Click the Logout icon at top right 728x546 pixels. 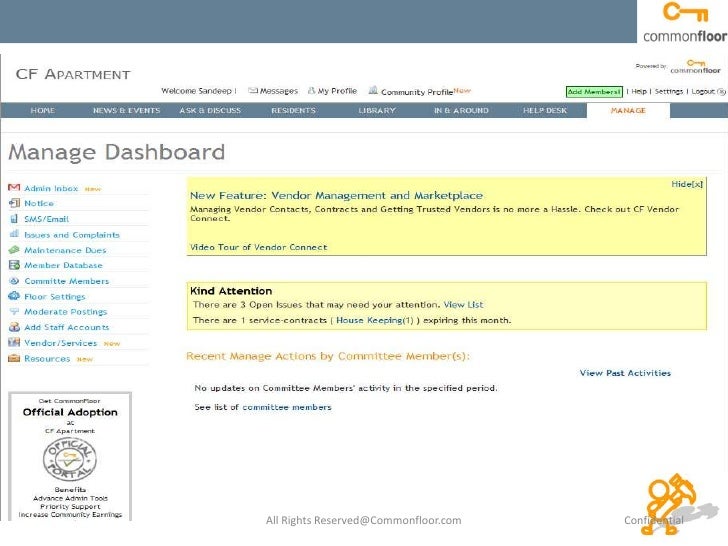[722, 92]
